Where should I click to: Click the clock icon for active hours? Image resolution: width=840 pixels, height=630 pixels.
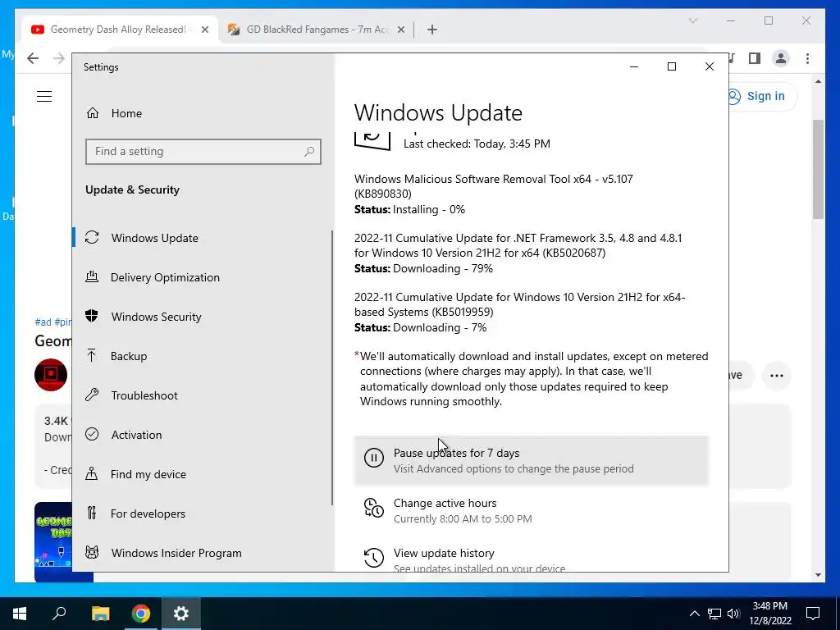[374, 508]
